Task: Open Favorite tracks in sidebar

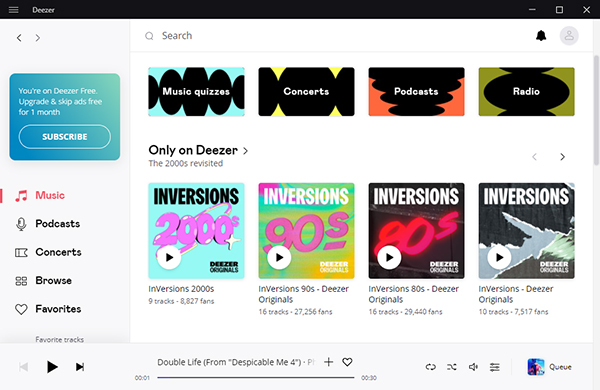Action: tap(60, 339)
